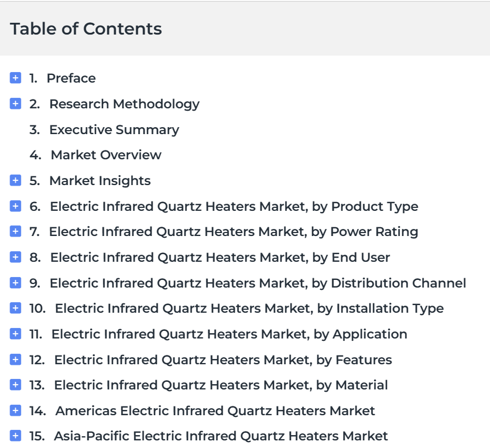Select Americas Electric Infrared Quartz Heaters Market text
This screenshot has height=448, width=490.
tap(215, 411)
